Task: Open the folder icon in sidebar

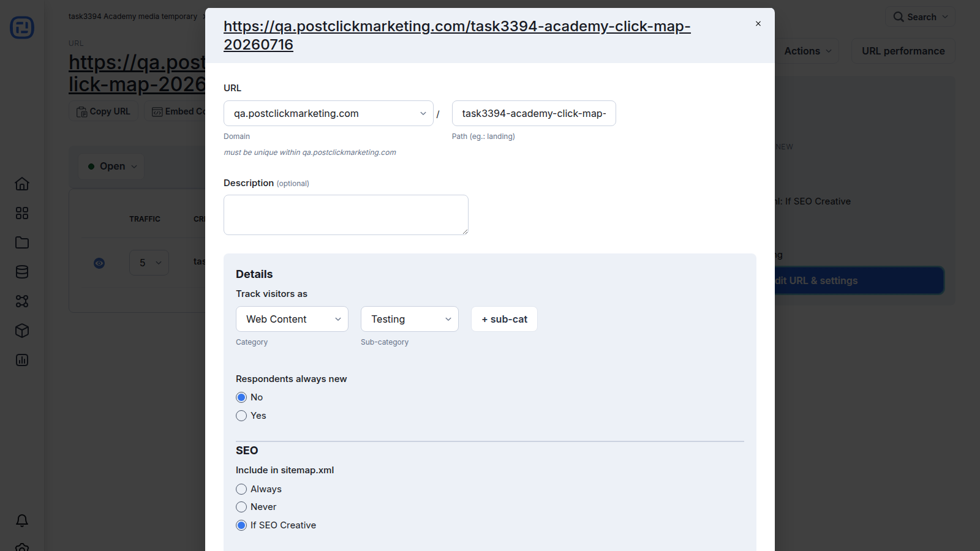Action: pos(22,242)
